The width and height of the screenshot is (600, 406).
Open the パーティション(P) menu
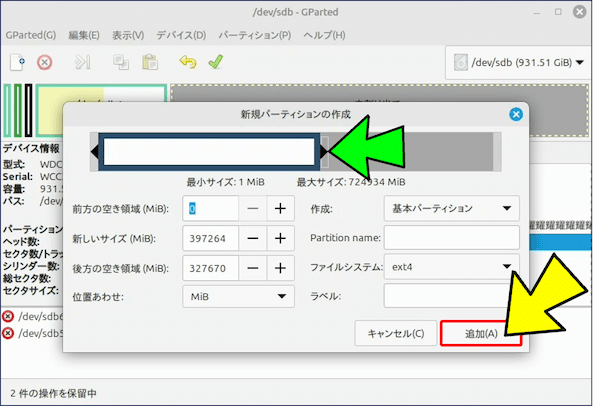(254, 35)
